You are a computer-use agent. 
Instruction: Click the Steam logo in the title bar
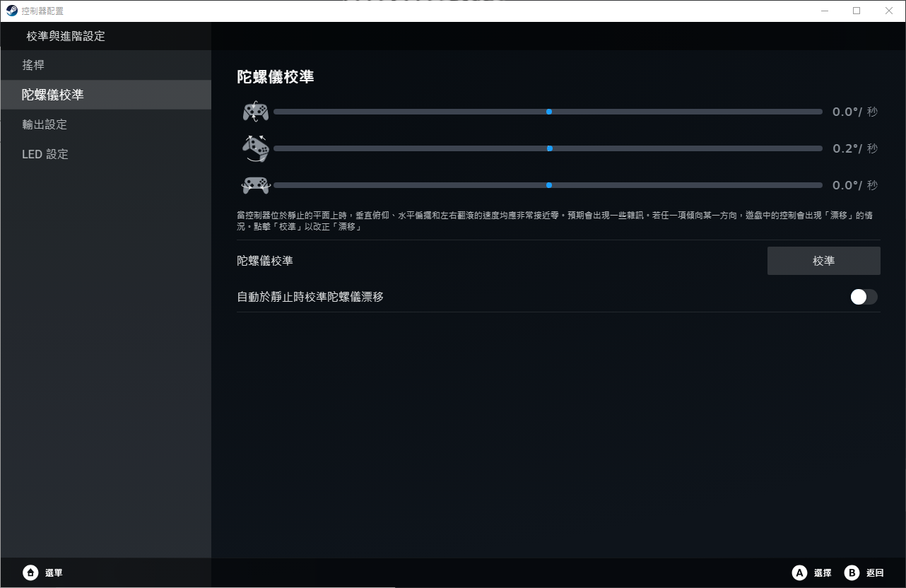[11, 11]
